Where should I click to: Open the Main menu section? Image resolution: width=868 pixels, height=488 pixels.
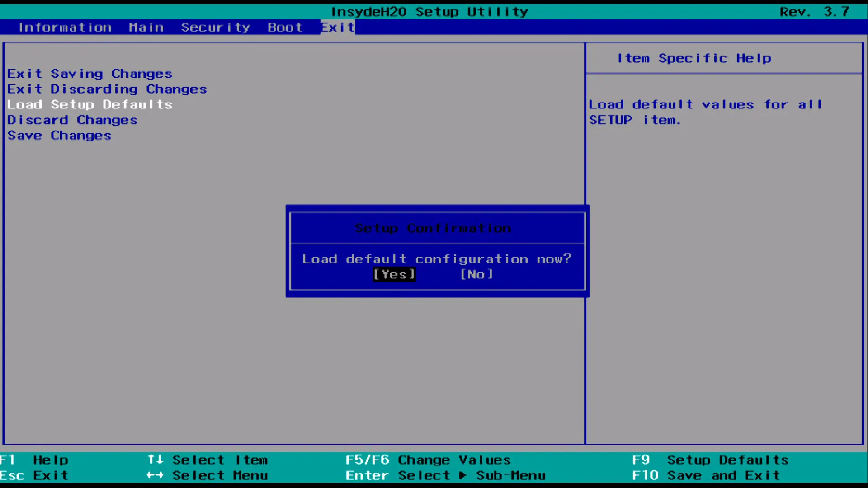146,27
